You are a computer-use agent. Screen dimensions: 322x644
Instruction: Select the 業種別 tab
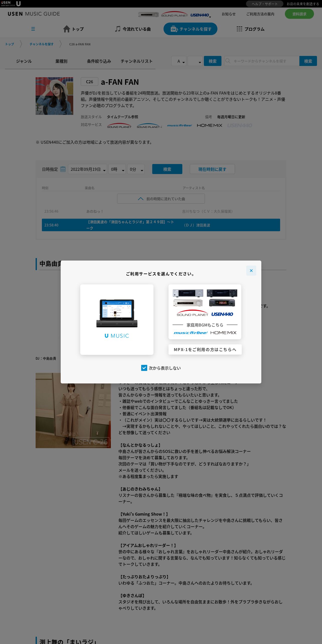coord(61,61)
